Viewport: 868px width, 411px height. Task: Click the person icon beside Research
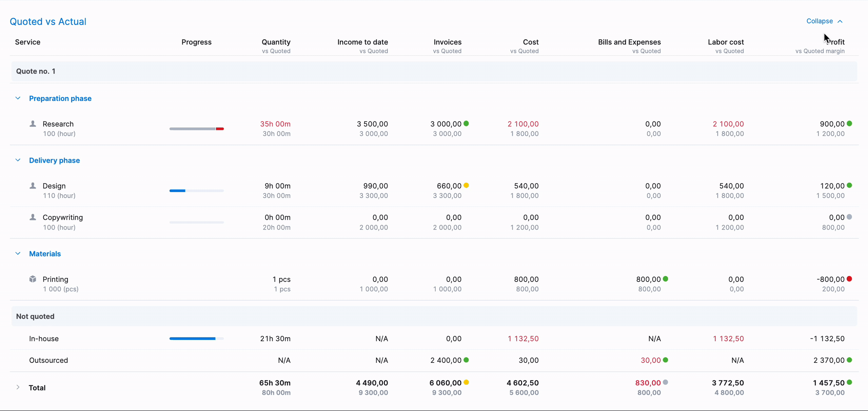(33, 124)
